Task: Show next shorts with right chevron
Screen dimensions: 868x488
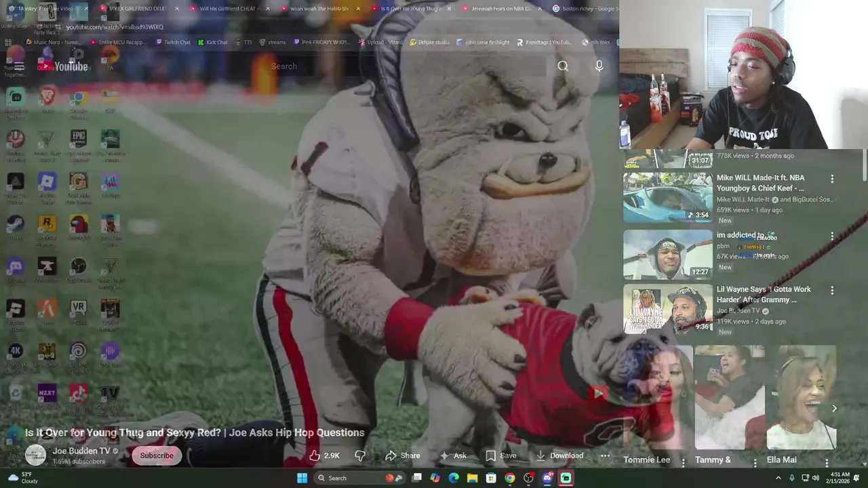Action: click(x=834, y=408)
